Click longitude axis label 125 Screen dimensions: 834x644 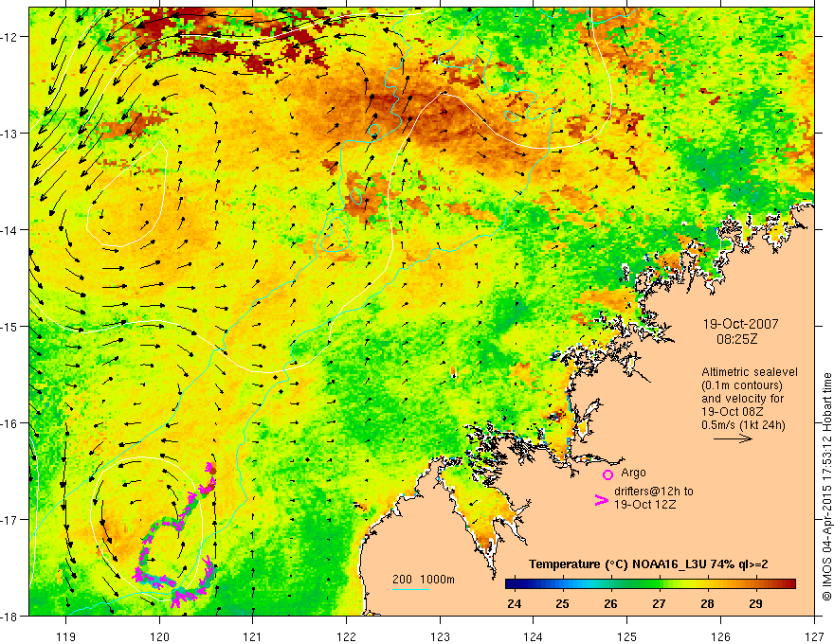point(627,636)
